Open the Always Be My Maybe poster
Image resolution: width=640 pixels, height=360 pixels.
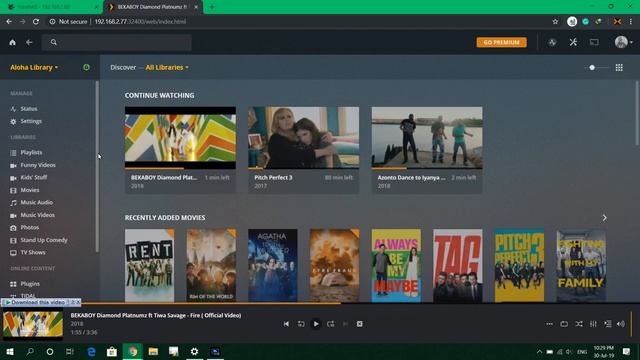[396, 265]
